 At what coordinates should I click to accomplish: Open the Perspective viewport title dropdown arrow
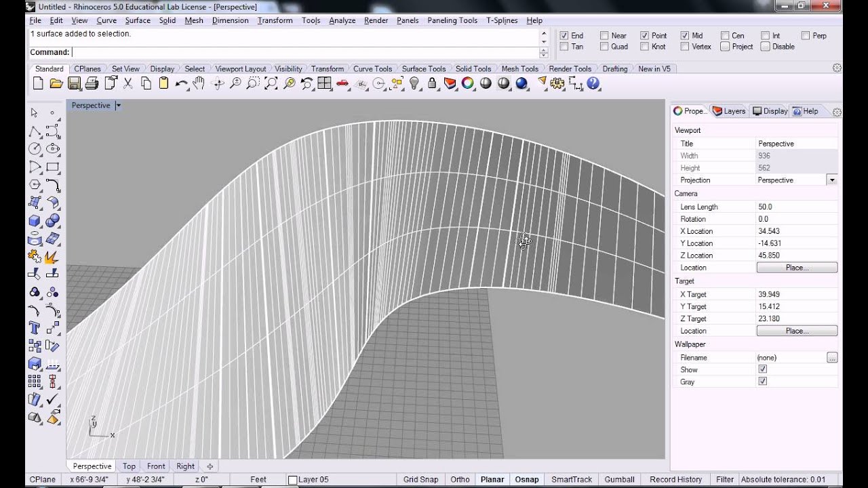pos(118,105)
